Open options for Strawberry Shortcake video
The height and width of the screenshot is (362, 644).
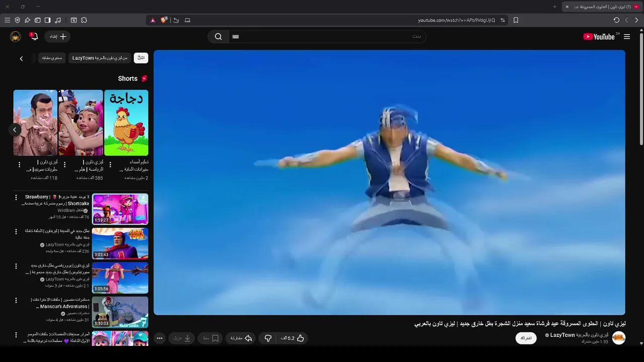[16, 198]
